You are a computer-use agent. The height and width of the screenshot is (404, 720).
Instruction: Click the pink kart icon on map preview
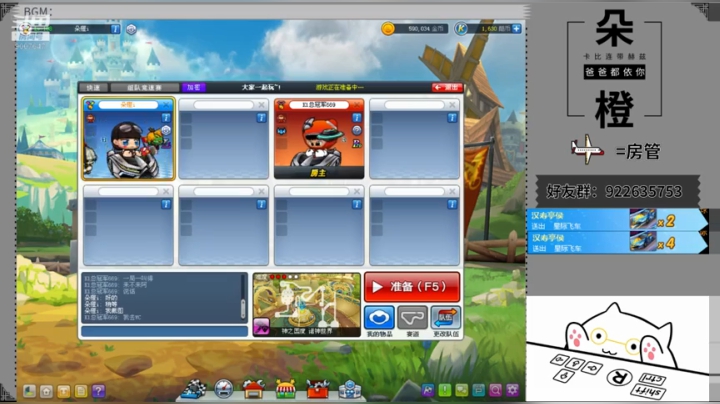[x=261, y=327]
